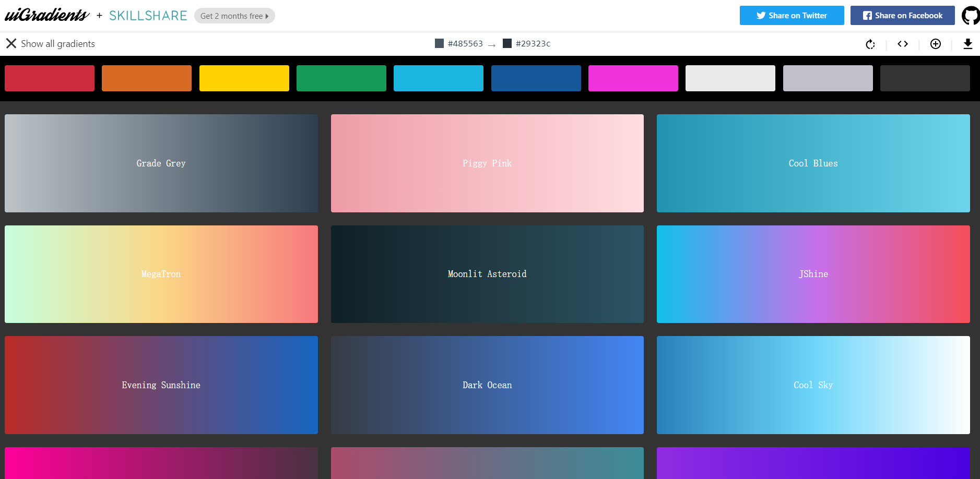Select the Cool Sky gradient
Viewport: 980px width, 479px height.
coord(813,385)
